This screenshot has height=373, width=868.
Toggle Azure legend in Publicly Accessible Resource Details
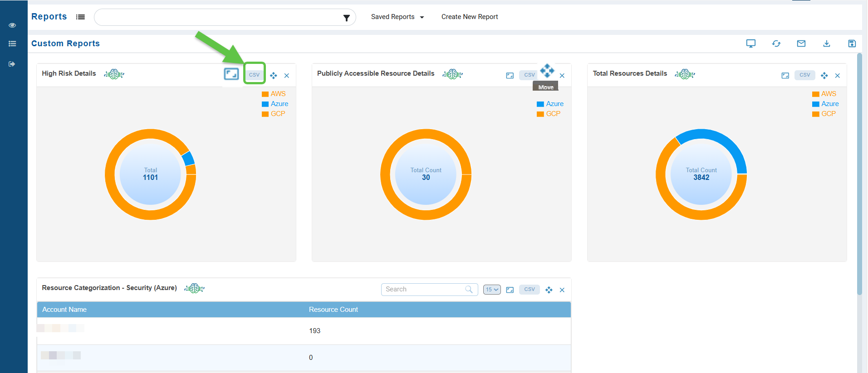(550, 104)
